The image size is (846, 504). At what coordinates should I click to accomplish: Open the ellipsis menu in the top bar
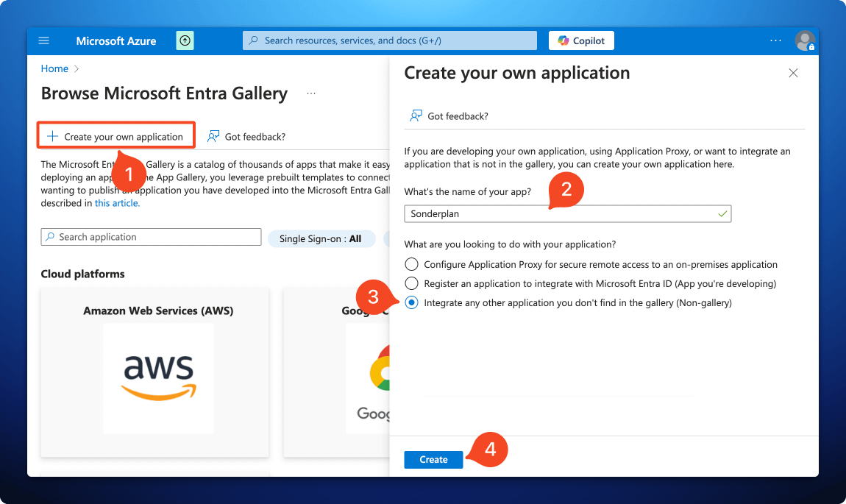coord(775,40)
